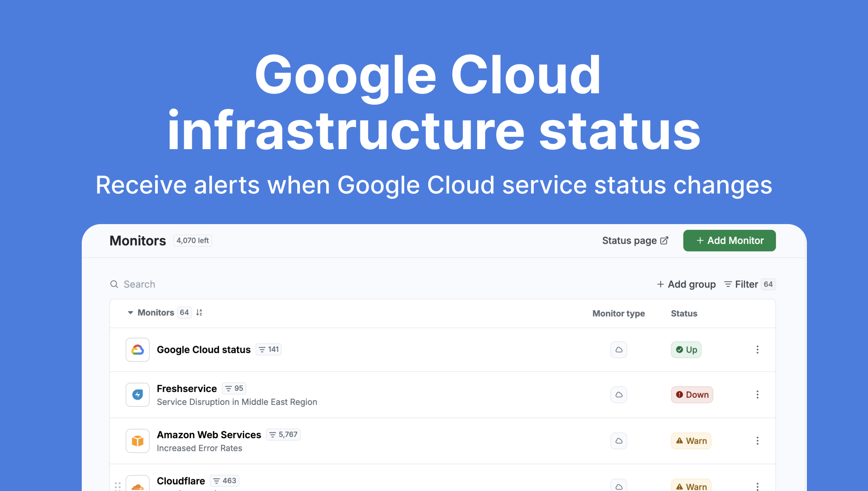Click the Google Cloud logo icon
This screenshot has width=868, height=491.
pyautogui.click(x=137, y=350)
